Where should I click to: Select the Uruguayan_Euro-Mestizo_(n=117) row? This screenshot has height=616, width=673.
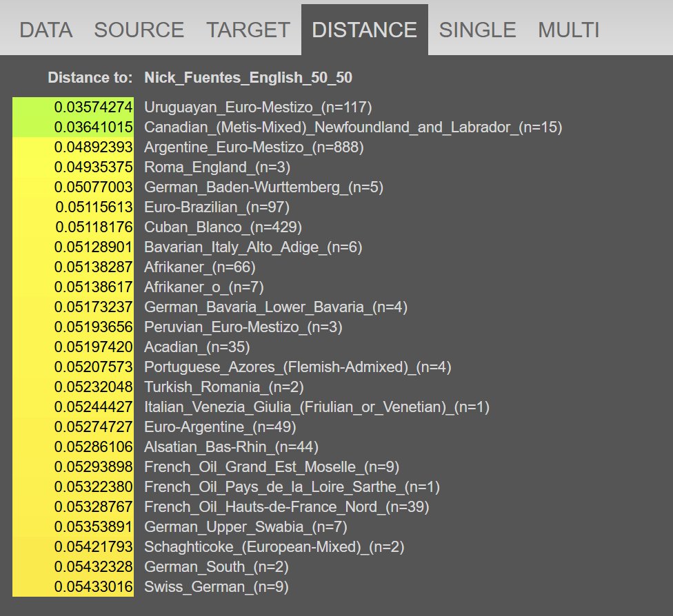tap(258, 107)
